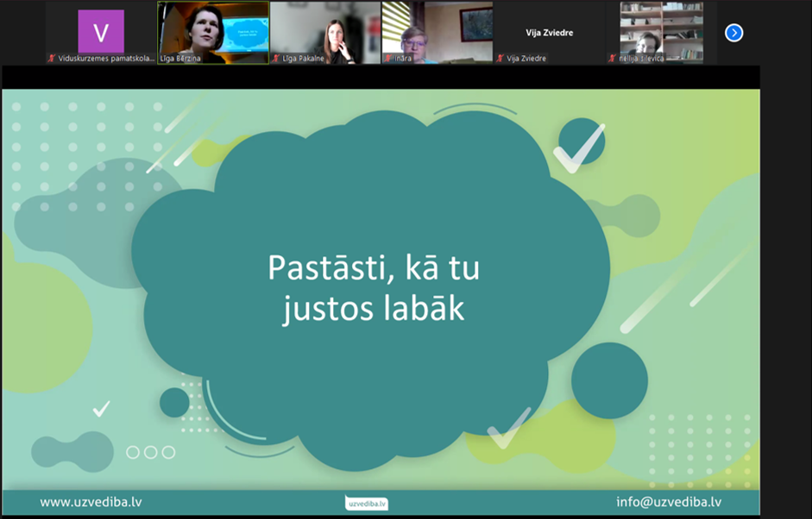Image resolution: width=812 pixels, height=519 pixels.
Task: Click the slide text "Pastāsti, kā tu justos labāk"
Action: pos(374,288)
